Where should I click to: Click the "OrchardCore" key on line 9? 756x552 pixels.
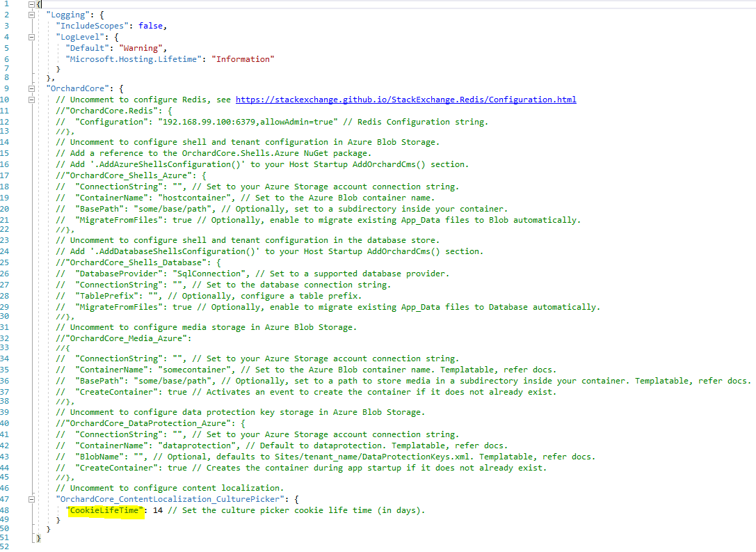click(x=78, y=89)
